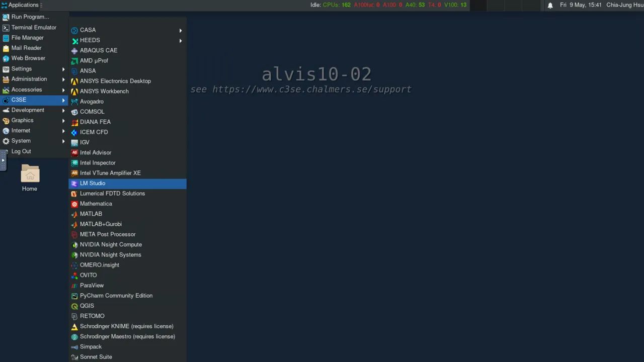Viewport: 644px width, 362px height.
Task: Click the A40: 53 GPU status
Action: pos(415,5)
